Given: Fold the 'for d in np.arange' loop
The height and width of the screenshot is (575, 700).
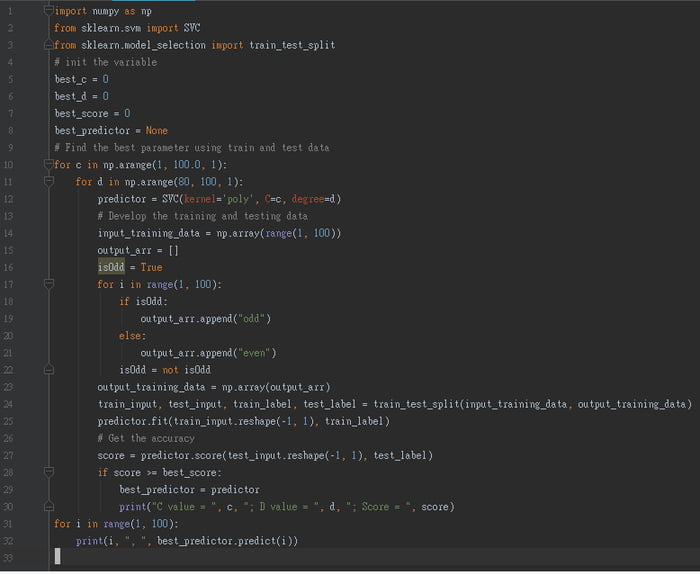Looking at the screenshot, I should 48,181.
